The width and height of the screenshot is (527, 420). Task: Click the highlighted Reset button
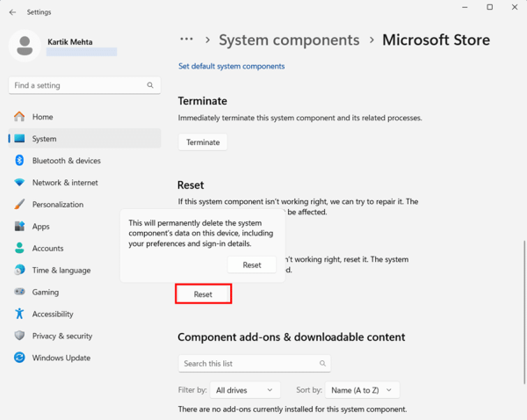[203, 294]
